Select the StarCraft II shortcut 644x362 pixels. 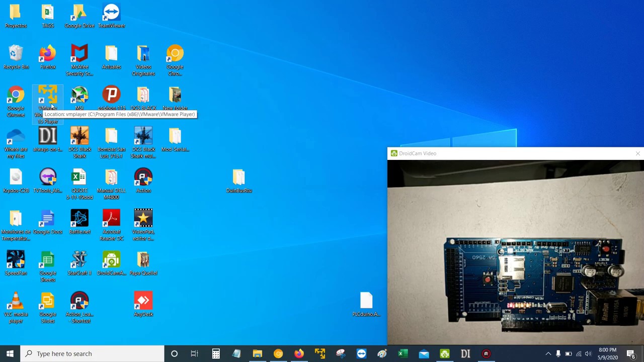(x=79, y=263)
